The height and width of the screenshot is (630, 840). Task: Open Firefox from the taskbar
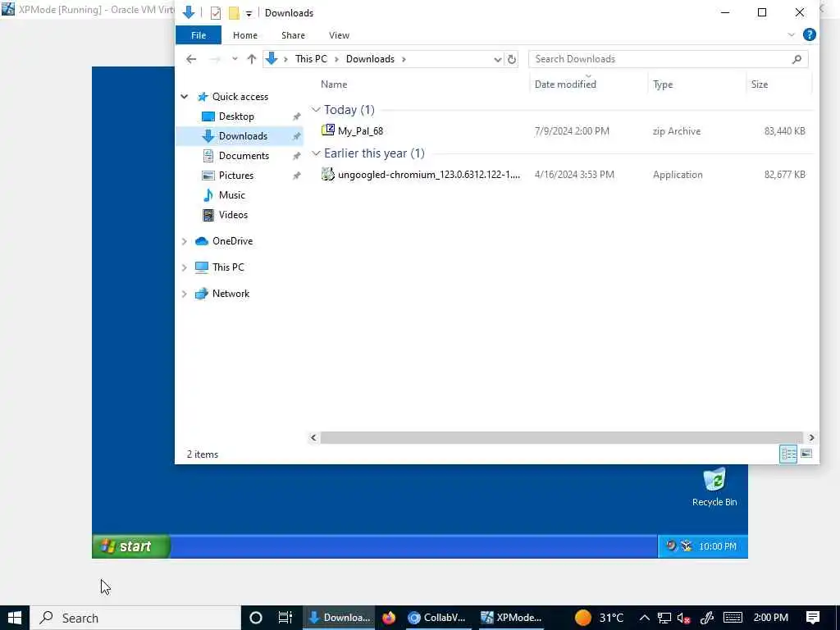[389, 618]
